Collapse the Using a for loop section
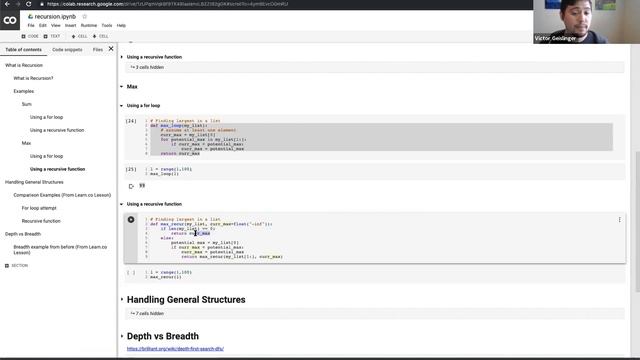The width and height of the screenshot is (640, 360). (x=122, y=106)
